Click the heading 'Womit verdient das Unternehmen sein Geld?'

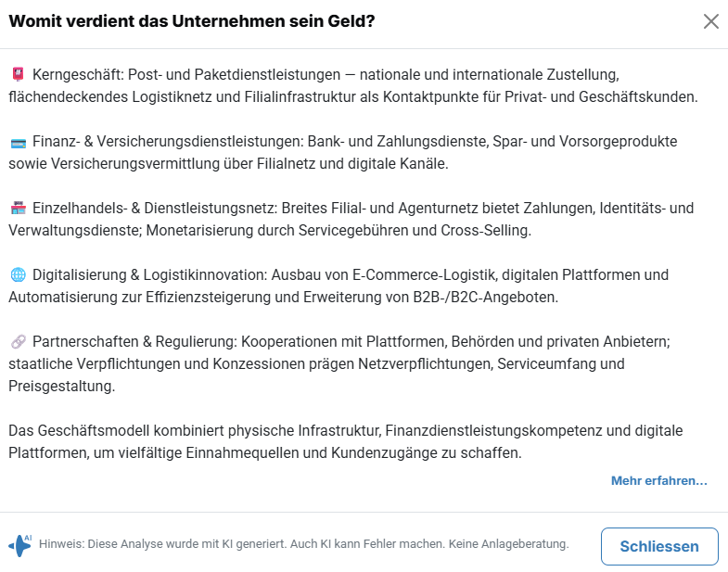(192, 21)
